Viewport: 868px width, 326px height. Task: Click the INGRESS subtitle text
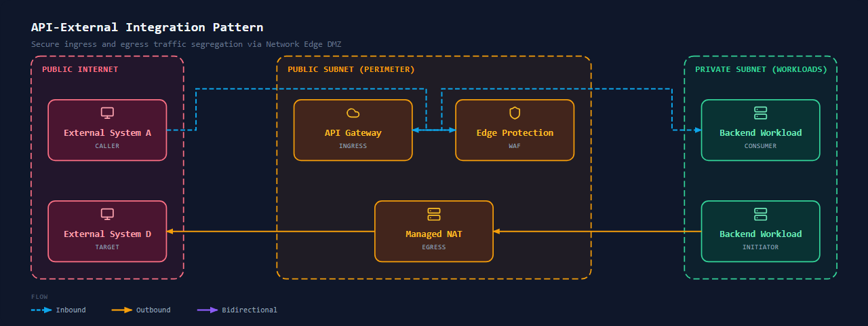pyautogui.click(x=353, y=146)
